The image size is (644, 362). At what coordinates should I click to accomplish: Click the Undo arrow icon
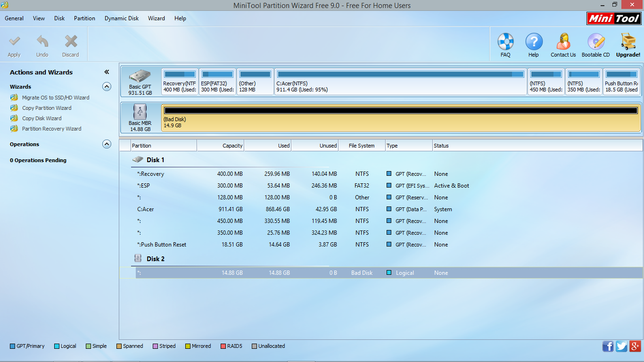[42, 41]
